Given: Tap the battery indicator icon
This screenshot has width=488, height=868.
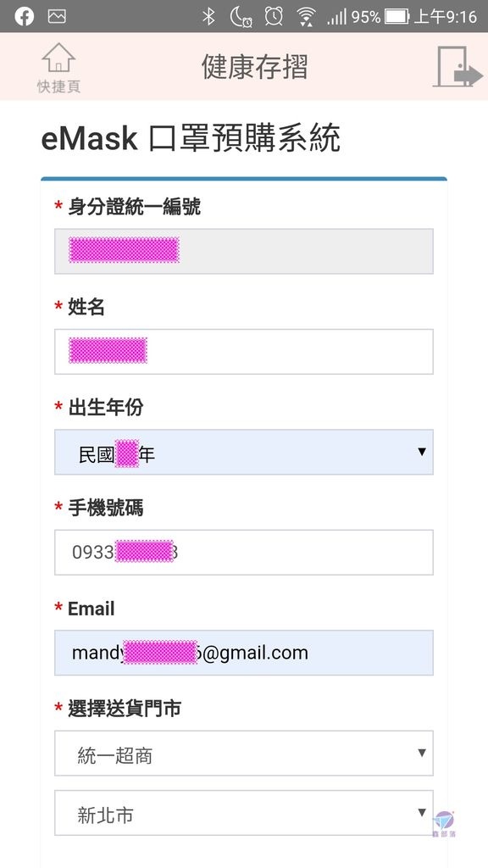Looking at the screenshot, I should [396, 17].
